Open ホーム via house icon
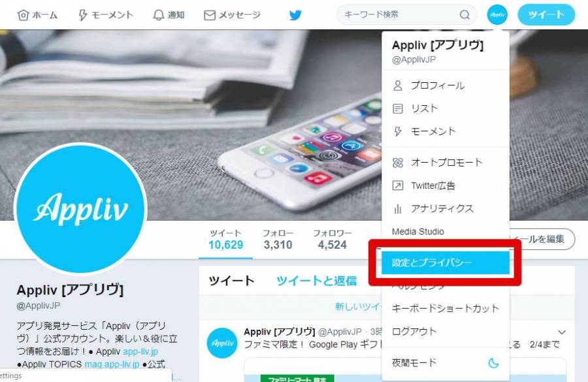The image size is (588, 382). (x=24, y=15)
